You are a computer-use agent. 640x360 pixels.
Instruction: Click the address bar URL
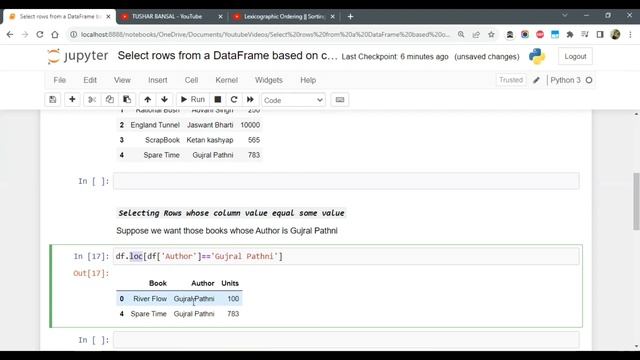(x=265, y=35)
